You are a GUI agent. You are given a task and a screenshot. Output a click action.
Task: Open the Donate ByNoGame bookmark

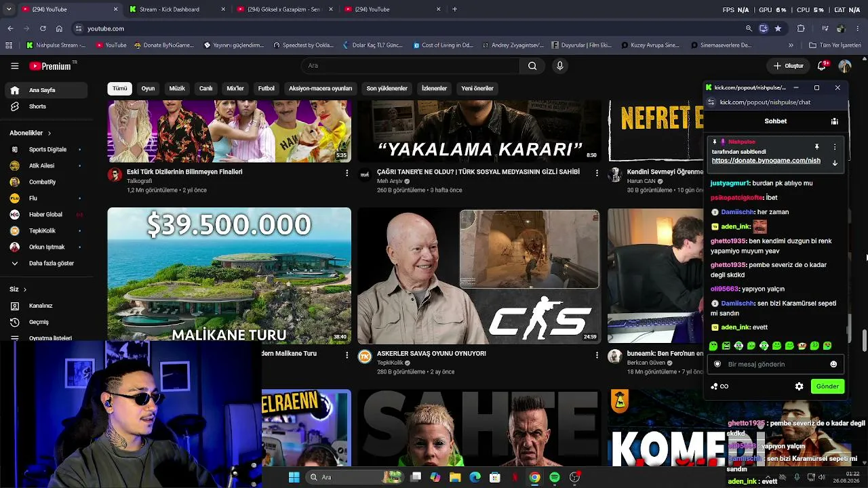coord(165,45)
